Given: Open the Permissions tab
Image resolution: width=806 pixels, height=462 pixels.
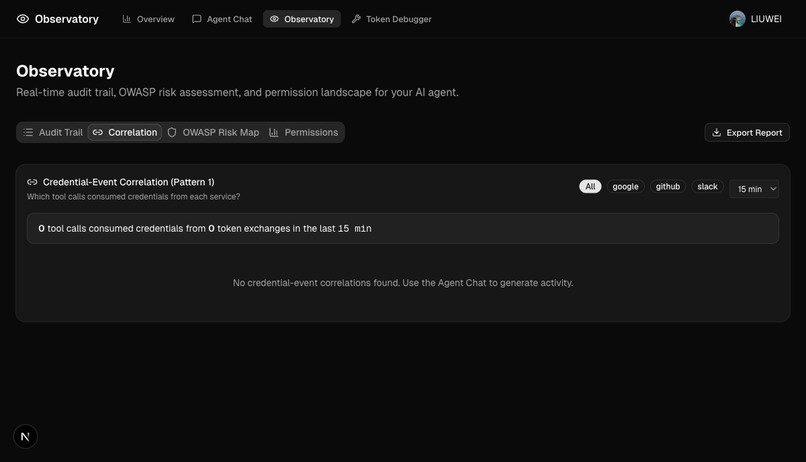Looking at the screenshot, I should pos(304,132).
